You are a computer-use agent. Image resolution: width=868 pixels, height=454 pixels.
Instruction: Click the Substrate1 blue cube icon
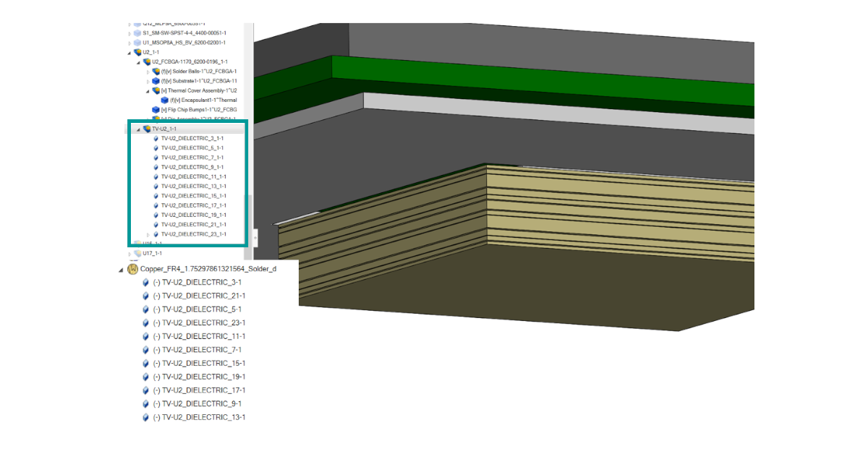[156, 81]
